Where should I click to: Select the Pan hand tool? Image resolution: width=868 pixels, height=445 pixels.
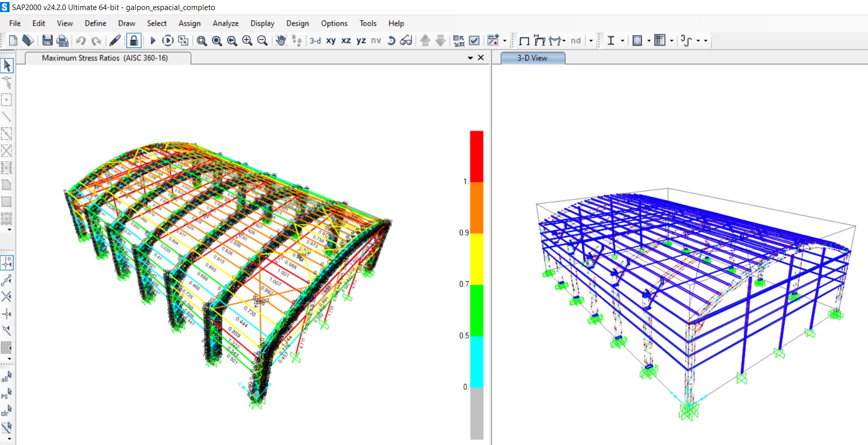[281, 40]
